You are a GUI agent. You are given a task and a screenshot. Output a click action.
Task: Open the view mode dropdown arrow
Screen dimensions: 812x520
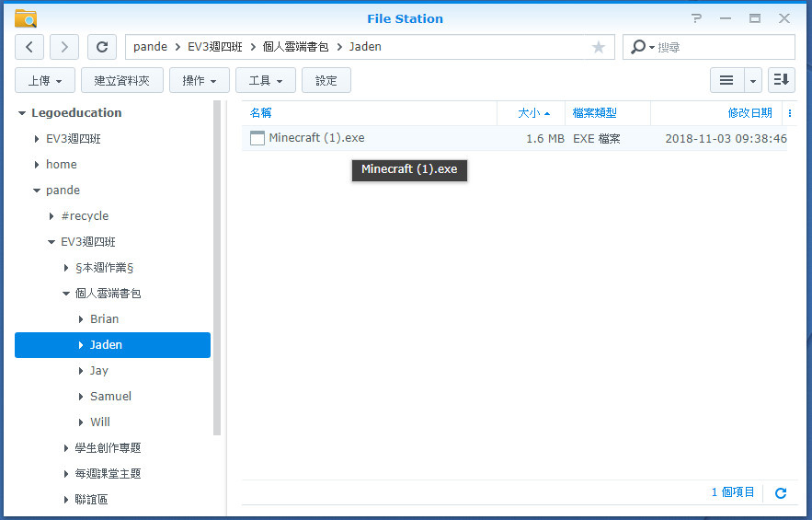coord(753,80)
